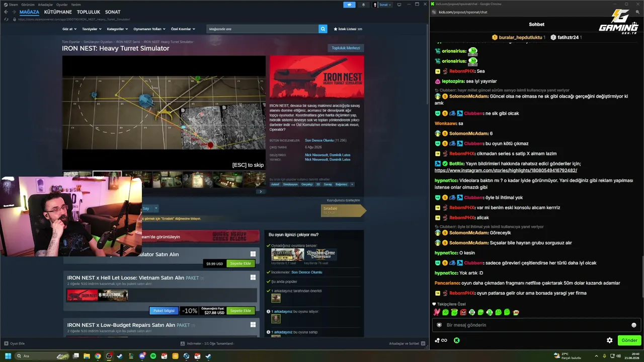This screenshot has height=362, width=644.
Task: Open the Oyunlar menu
Action: 62,5
